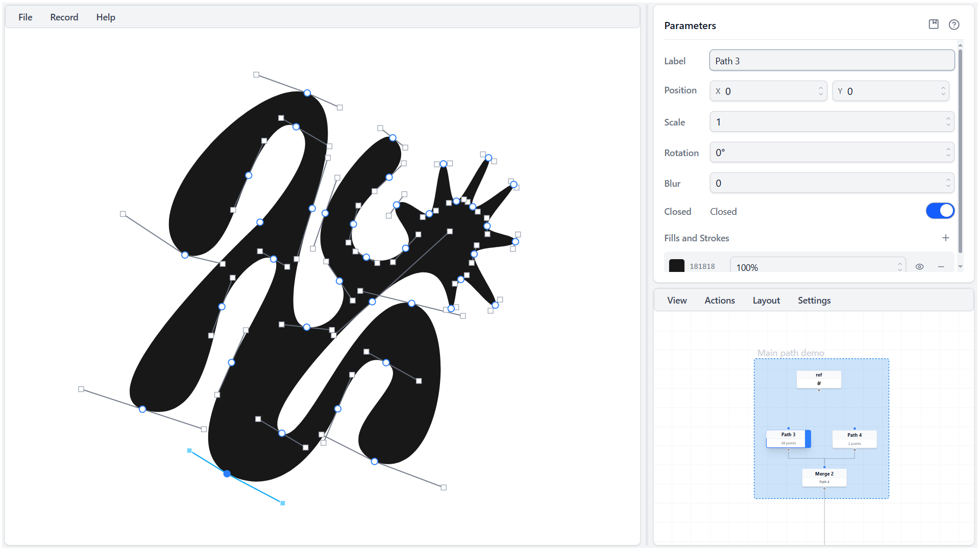Add a new fill with the plus icon

click(945, 238)
